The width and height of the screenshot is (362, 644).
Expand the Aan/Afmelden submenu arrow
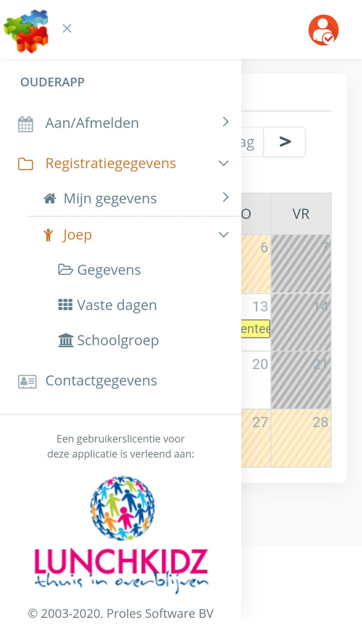225,122
